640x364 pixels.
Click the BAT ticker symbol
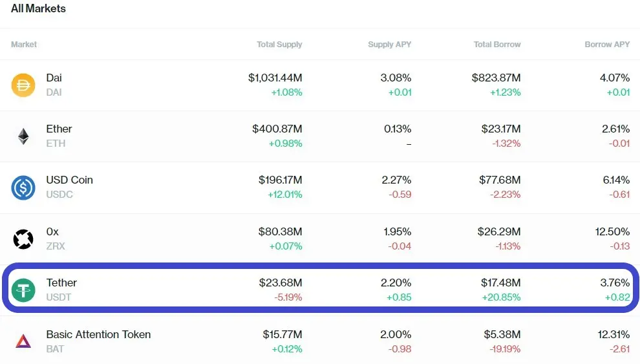pyautogui.click(x=55, y=349)
